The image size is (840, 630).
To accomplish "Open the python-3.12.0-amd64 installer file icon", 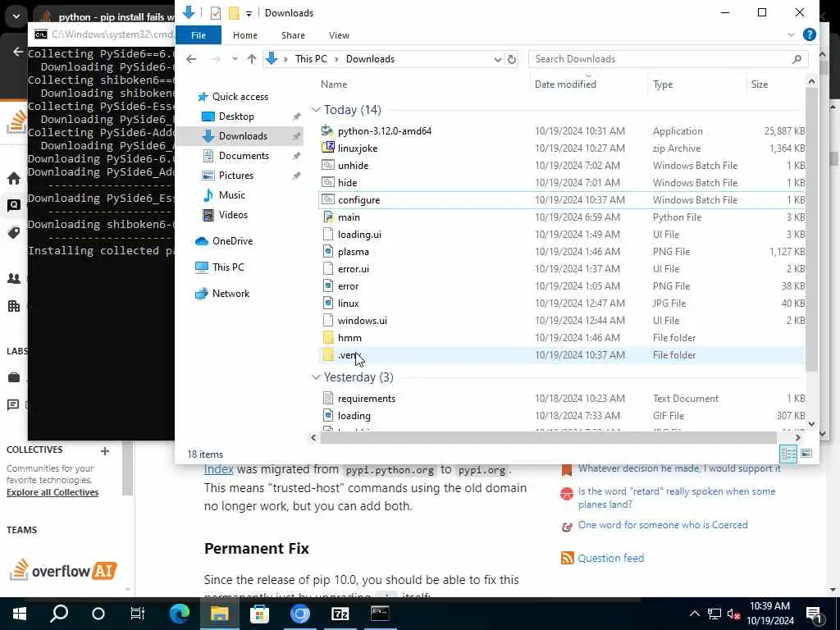I will click(x=327, y=130).
